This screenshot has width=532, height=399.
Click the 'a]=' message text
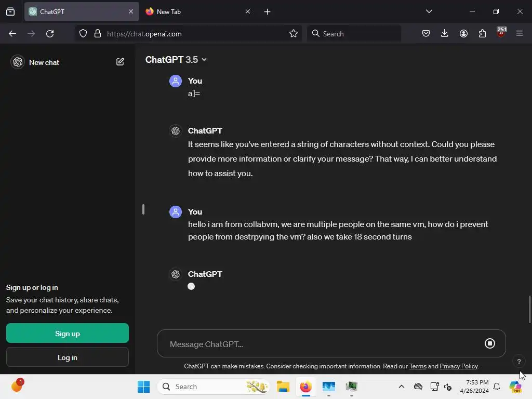pos(194,94)
